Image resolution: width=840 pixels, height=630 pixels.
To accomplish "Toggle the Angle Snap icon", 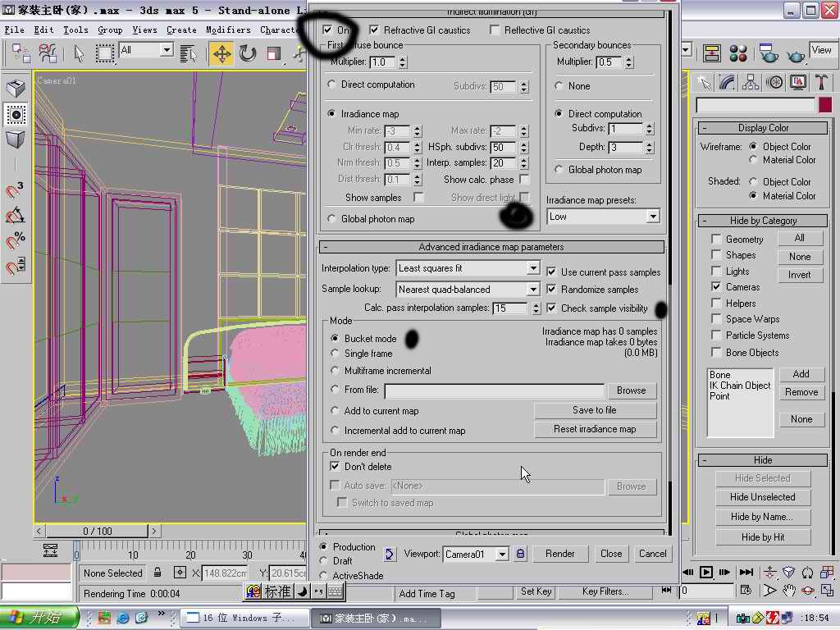I will click(15, 216).
